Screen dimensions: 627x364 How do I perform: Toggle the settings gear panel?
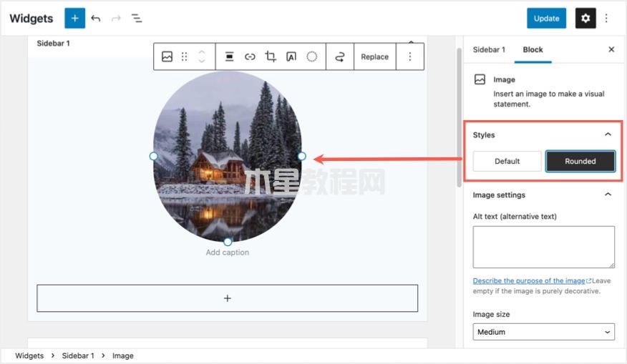tap(585, 18)
